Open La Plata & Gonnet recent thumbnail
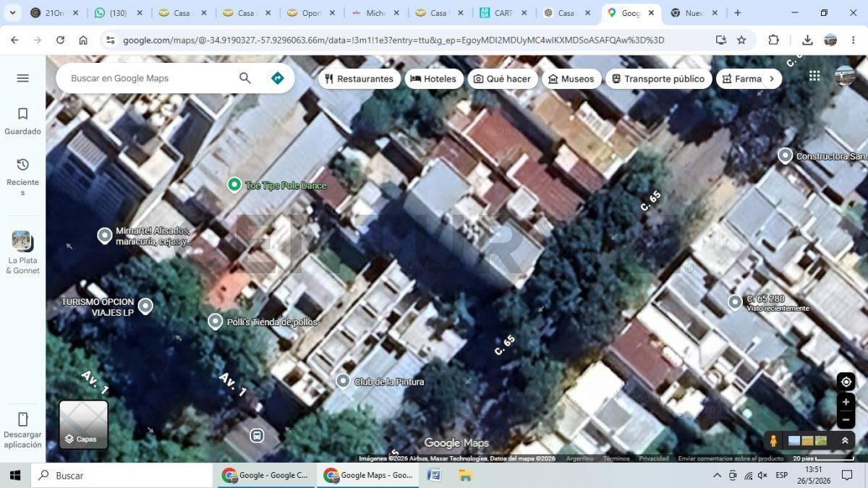 click(22, 252)
